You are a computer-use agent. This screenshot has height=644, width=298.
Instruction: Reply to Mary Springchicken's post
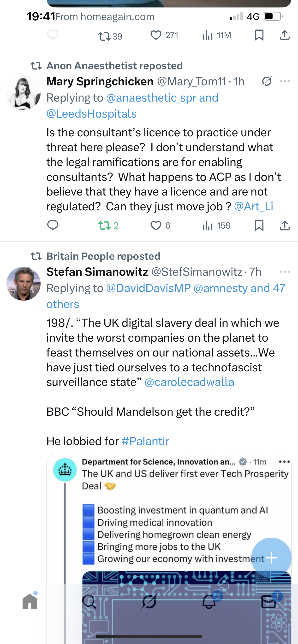coord(53,225)
